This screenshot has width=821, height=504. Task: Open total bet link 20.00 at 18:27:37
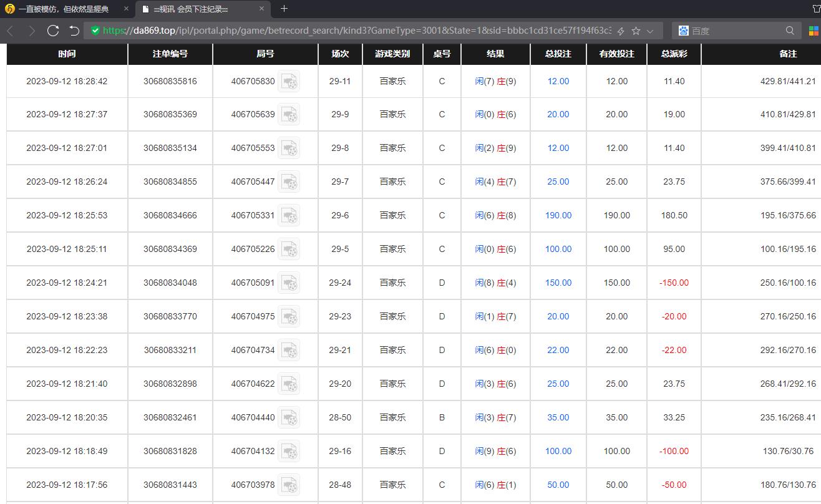pos(558,115)
